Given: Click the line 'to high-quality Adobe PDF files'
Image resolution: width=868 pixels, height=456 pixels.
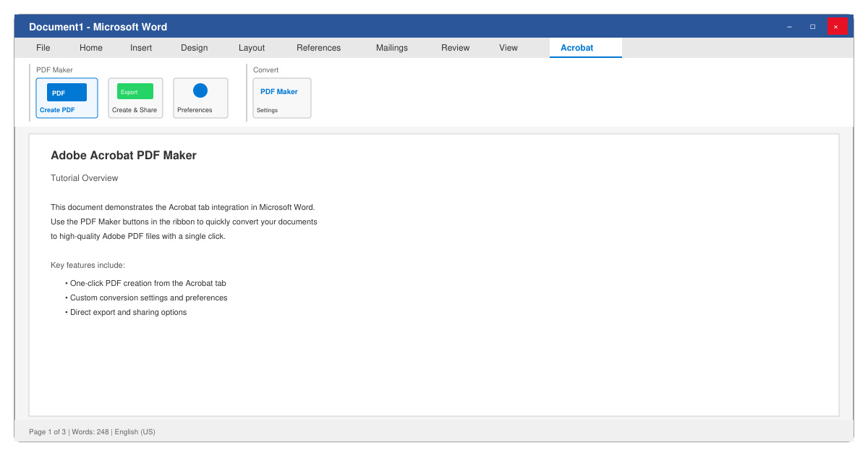Looking at the screenshot, I should [138, 236].
